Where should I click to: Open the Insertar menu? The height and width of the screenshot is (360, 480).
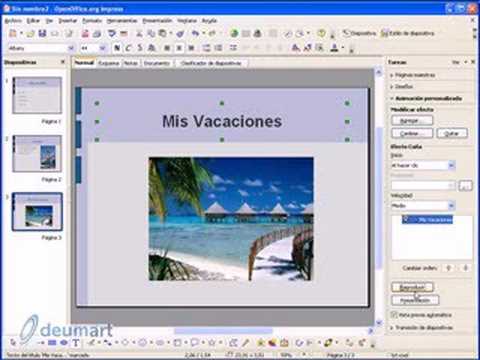click(x=68, y=21)
